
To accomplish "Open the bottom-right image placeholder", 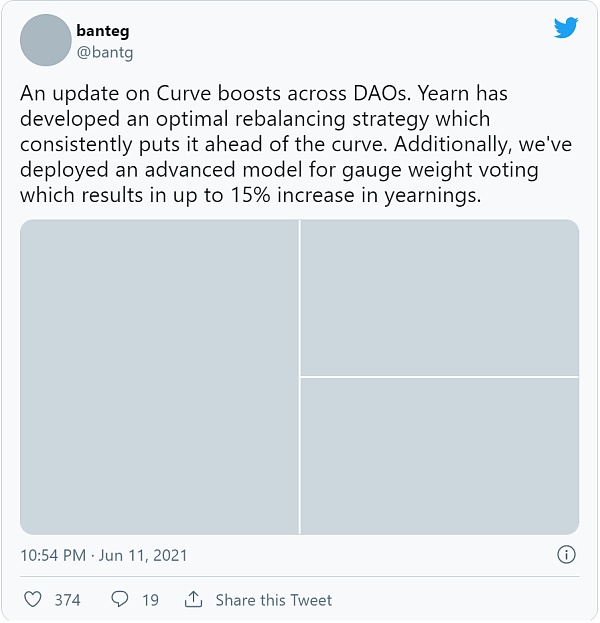I will coord(440,456).
